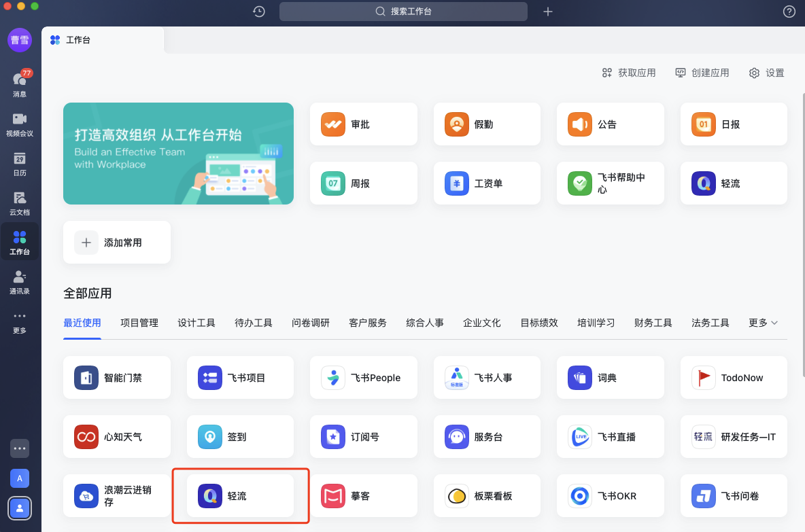
Task: Switch to the 项目管理 tab
Action: (x=139, y=323)
